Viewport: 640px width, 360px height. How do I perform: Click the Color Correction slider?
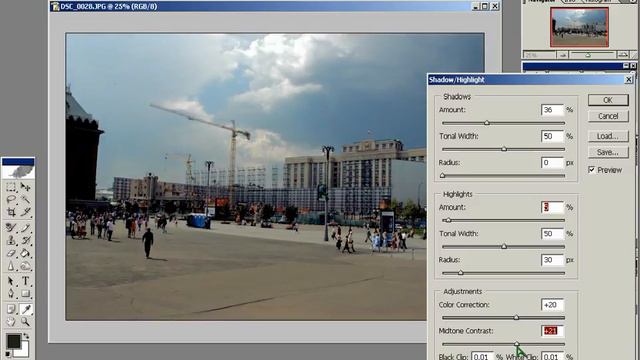coord(503,318)
